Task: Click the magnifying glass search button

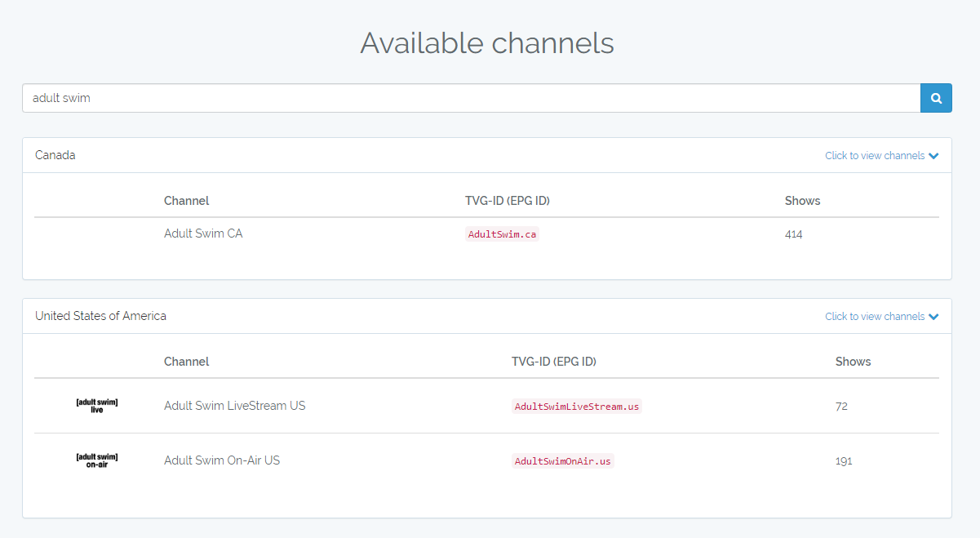Action: coord(936,98)
